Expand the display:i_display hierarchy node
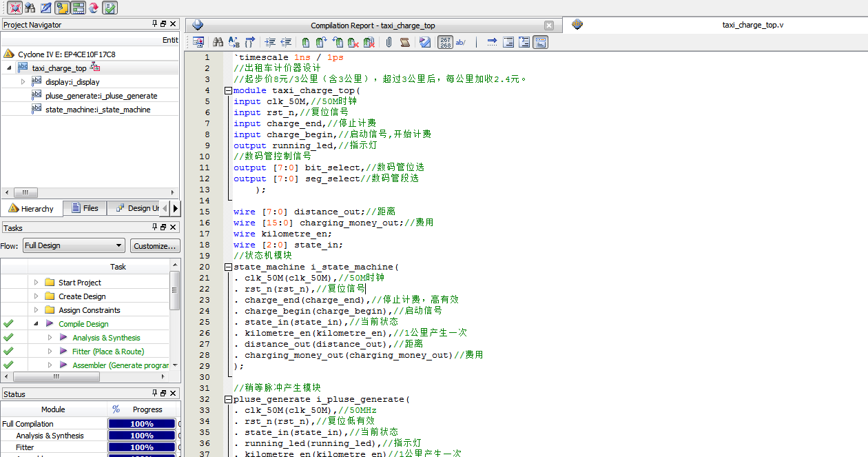Viewport: 868px width, 457px height. 23,82
